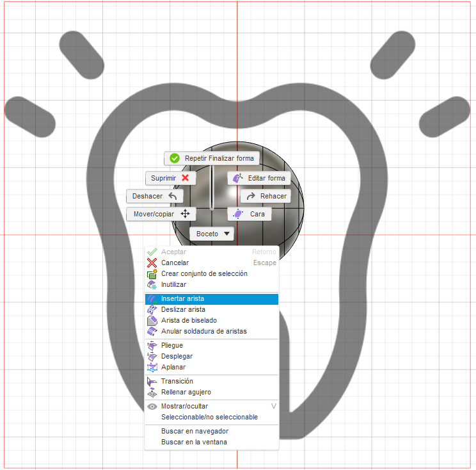Choose Pliegue from the menu
Image resolution: width=476 pixels, height=470 pixels.
(212, 346)
